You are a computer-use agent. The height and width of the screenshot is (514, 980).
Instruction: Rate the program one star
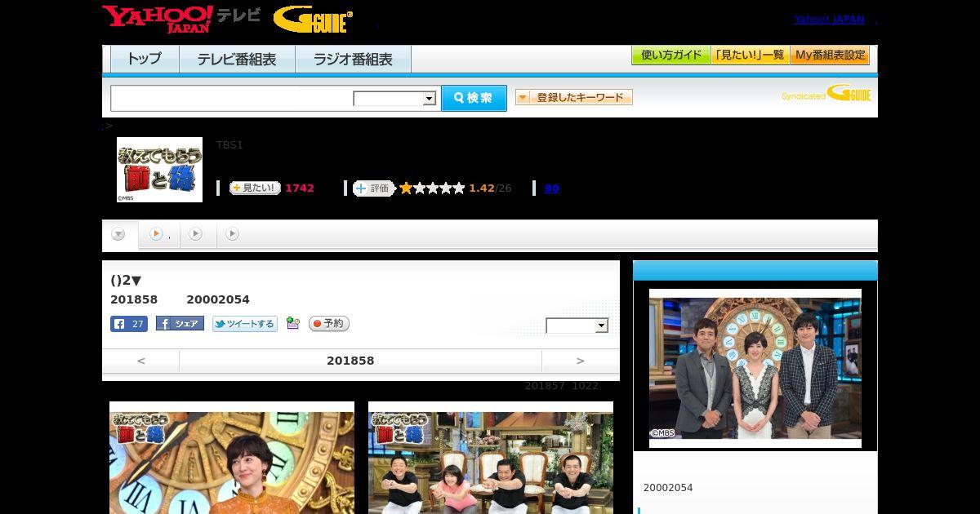pos(406,188)
